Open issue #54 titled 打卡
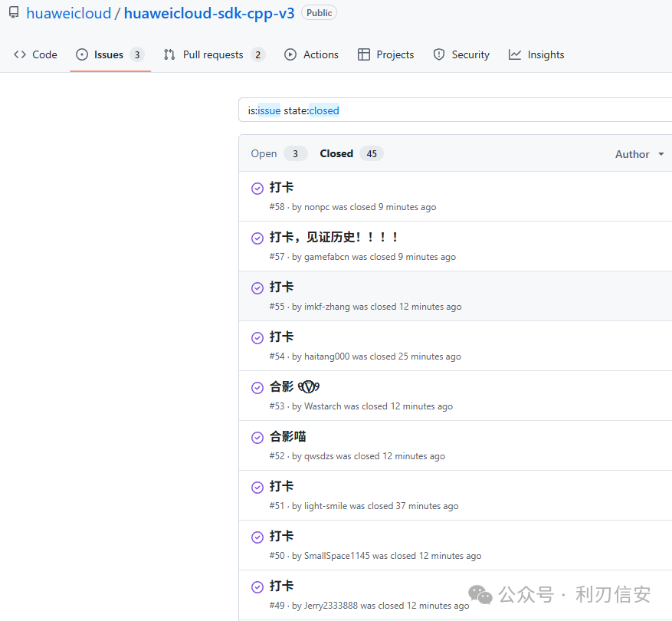 point(281,337)
